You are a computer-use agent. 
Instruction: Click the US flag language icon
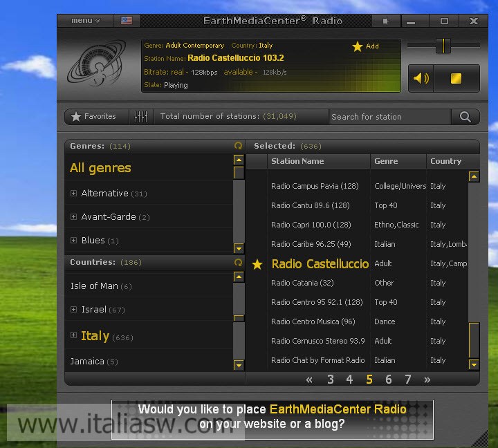[x=127, y=21]
